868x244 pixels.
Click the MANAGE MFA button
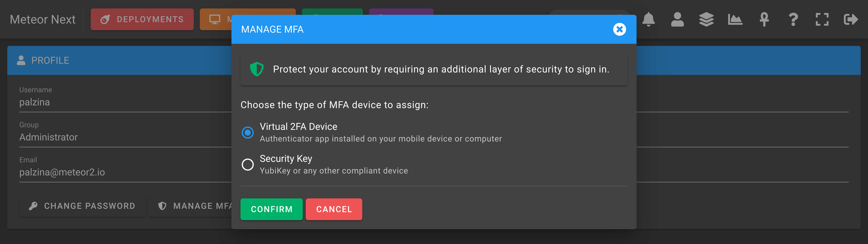point(190,206)
